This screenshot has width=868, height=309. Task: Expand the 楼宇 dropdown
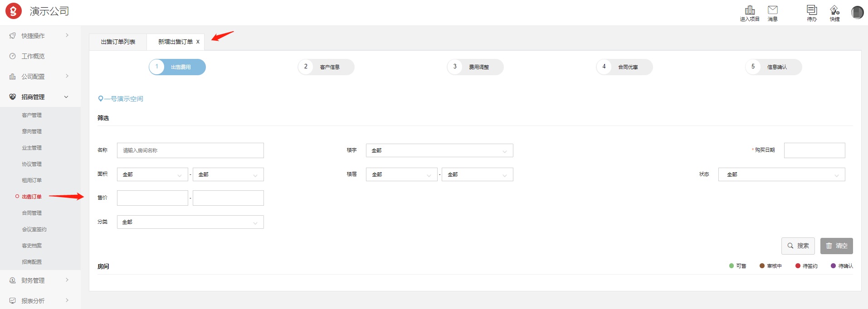pyautogui.click(x=439, y=150)
